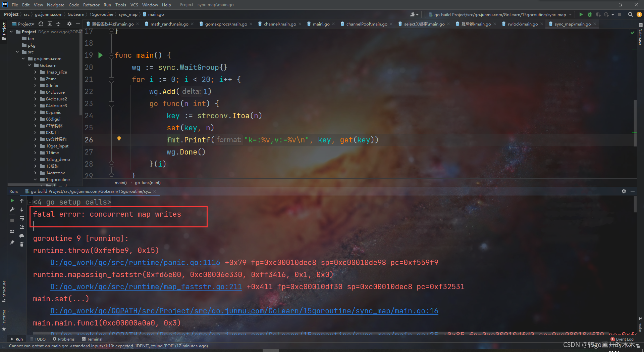Toggle scroll to end in Run console
Screen dimensions: 644x352
click(x=22, y=227)
